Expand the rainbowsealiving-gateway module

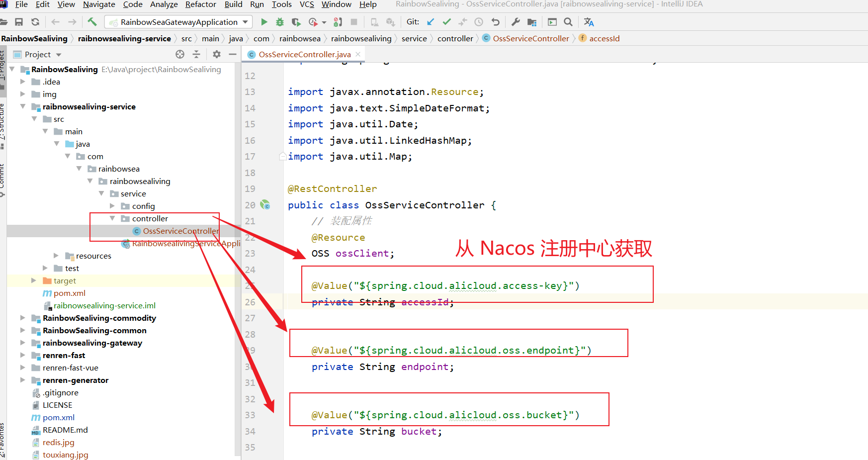23,343
